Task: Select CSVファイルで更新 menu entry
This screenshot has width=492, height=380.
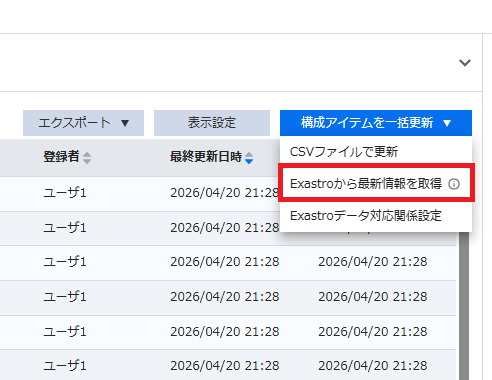Action: point(376,152)
